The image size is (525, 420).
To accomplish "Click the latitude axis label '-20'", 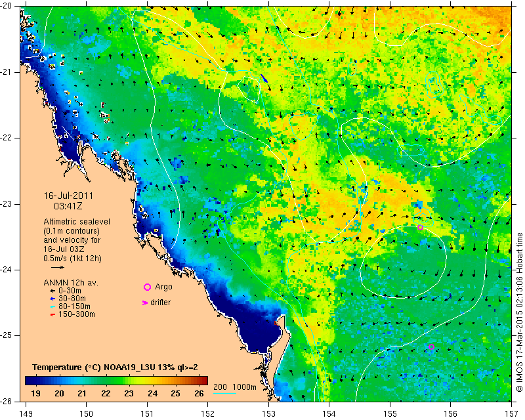I will coord(7,7).
